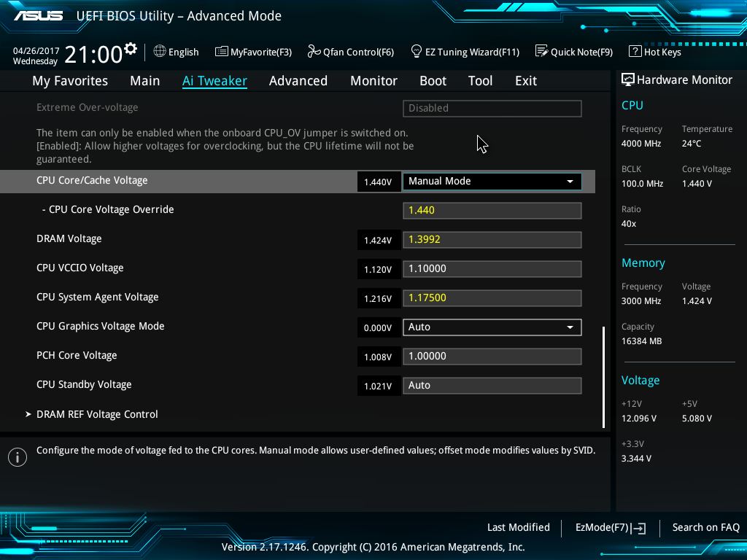
Task: Open Quick Note(F9)
Action: (x=574, y=52)
